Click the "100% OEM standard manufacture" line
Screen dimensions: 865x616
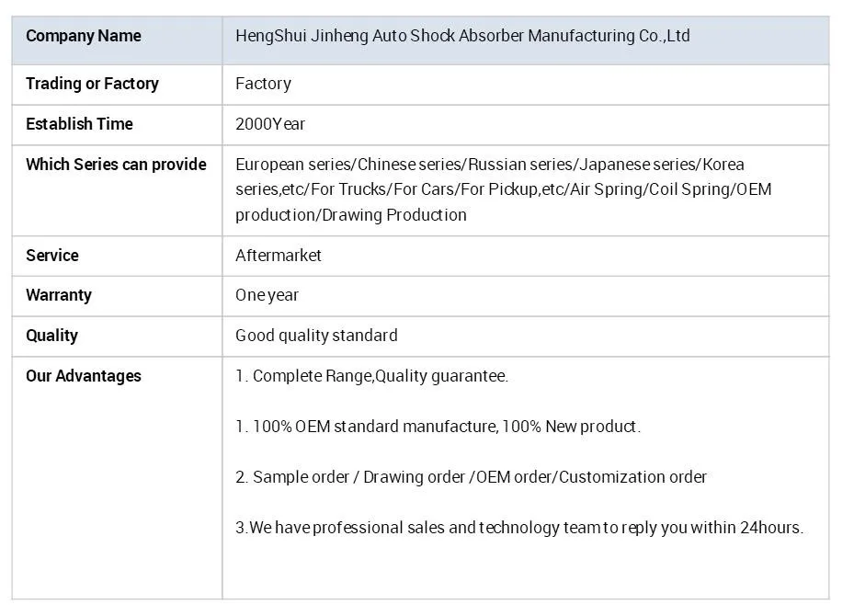[438, 427]
